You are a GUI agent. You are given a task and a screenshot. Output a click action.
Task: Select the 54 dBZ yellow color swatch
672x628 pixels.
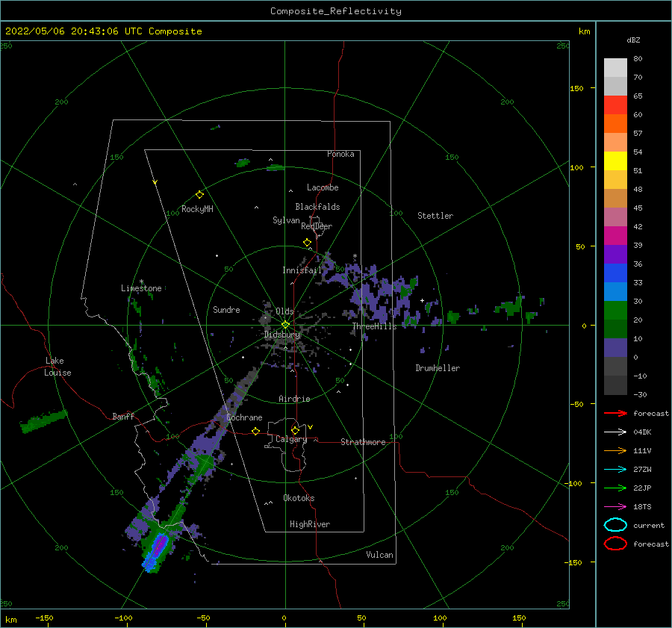tap(615, 161)
